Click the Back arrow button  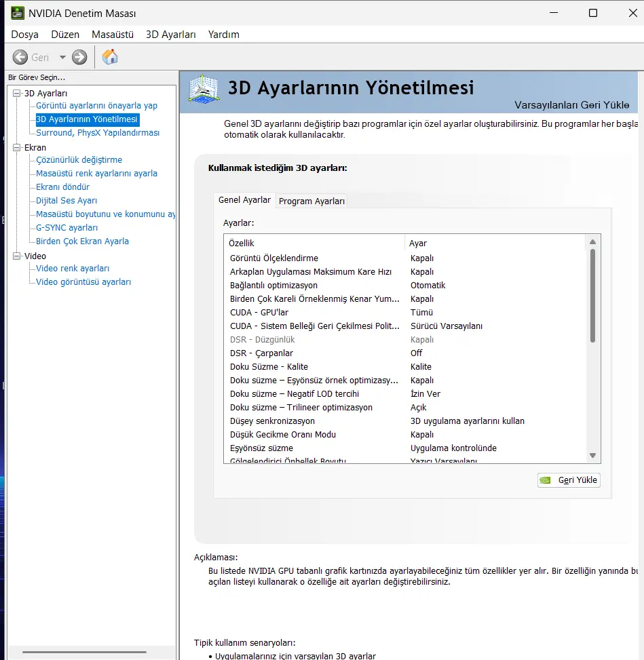point(20,57)
